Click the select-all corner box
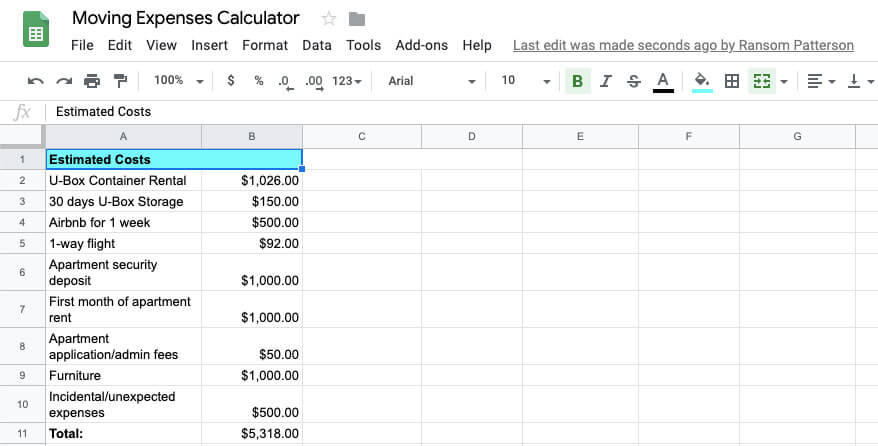 tap(22, 137)
